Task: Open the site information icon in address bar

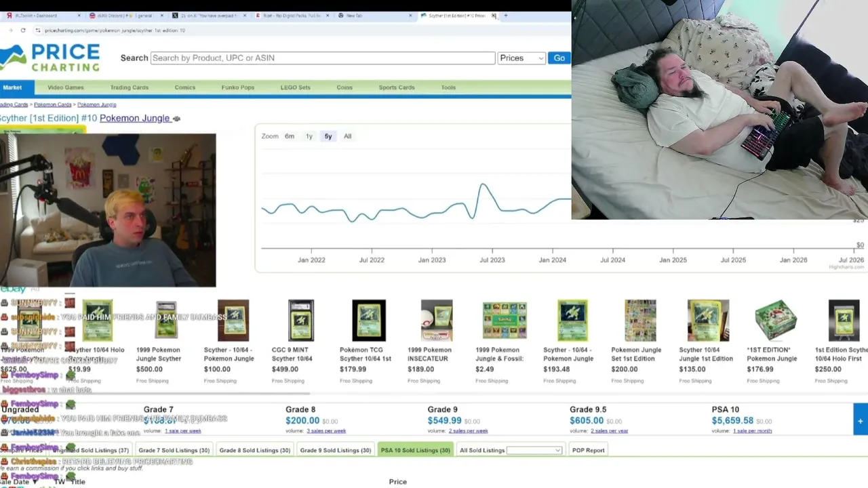Action: coord(37,30)
